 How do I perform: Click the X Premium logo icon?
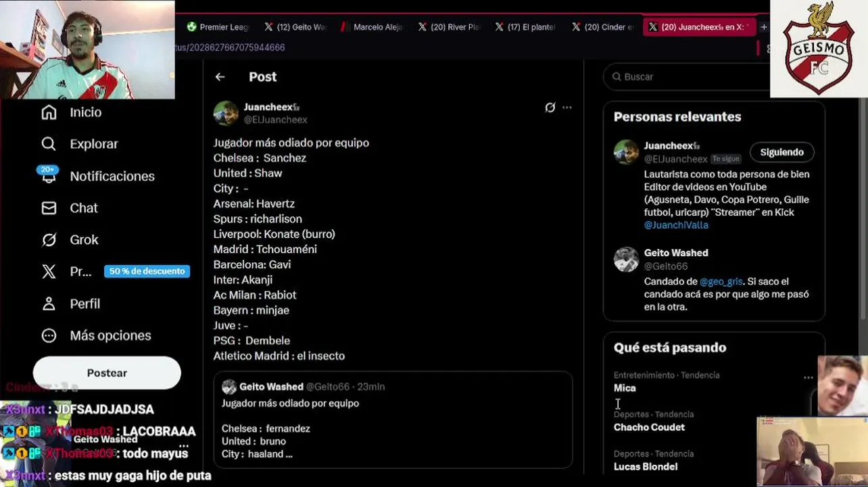pos(49,271)
